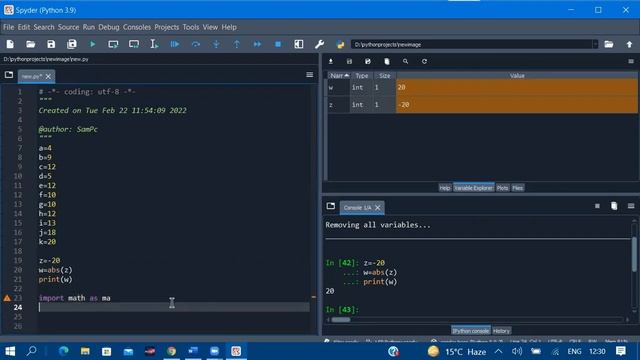This screenshot has width=640, height=360.
Task: Start debugging the file
Action: tap(175, 44)
